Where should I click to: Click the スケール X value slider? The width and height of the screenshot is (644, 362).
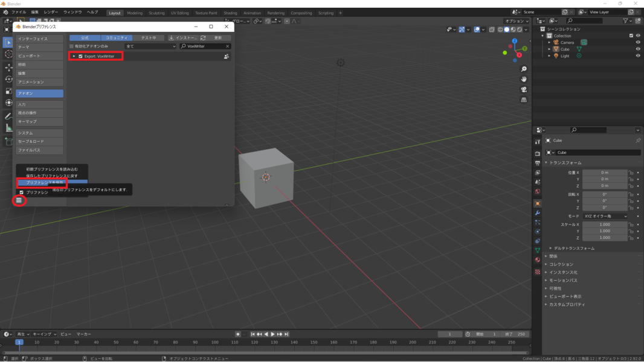pos(605,224)
